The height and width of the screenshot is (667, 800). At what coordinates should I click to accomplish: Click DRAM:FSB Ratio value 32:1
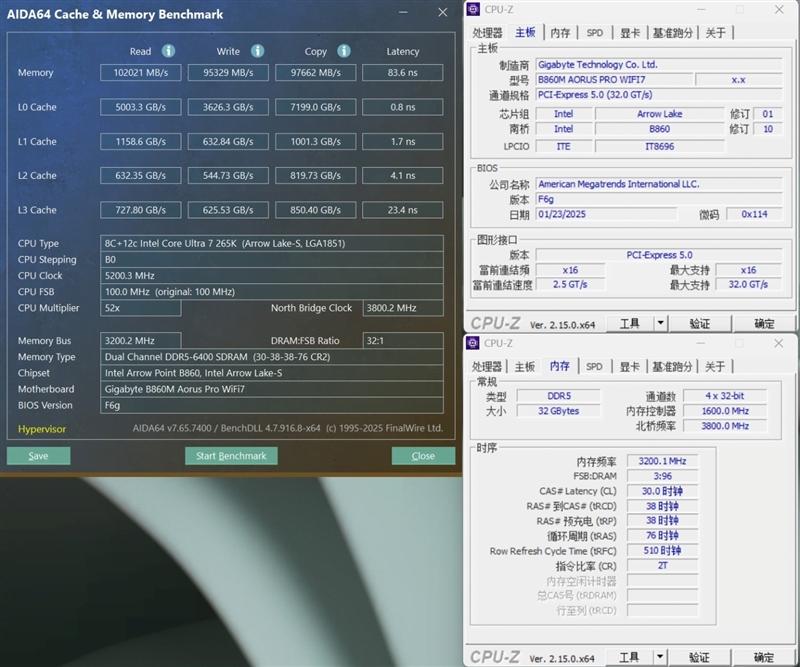[x=403, y=340]
